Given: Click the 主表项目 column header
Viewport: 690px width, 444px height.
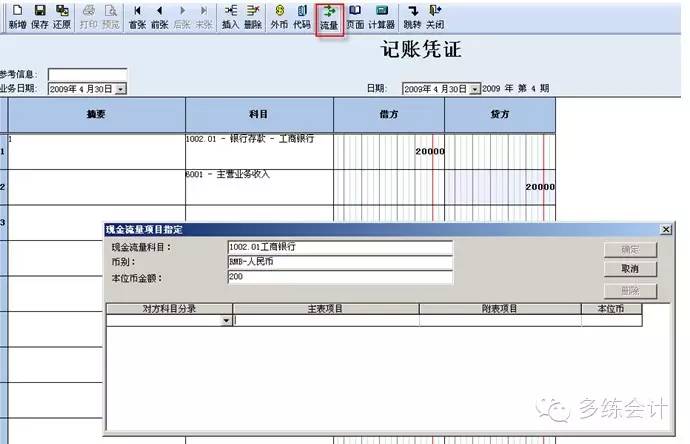Looking at the screenshot, I should (326, 308).
